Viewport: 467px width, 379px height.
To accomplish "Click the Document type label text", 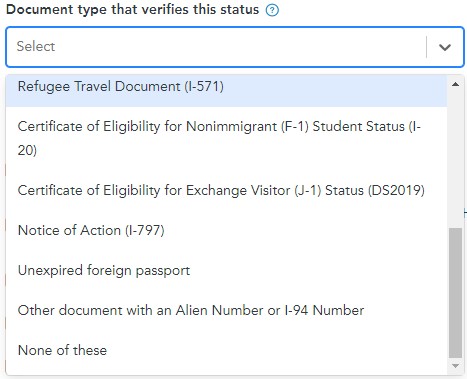I will click(132, 10).
